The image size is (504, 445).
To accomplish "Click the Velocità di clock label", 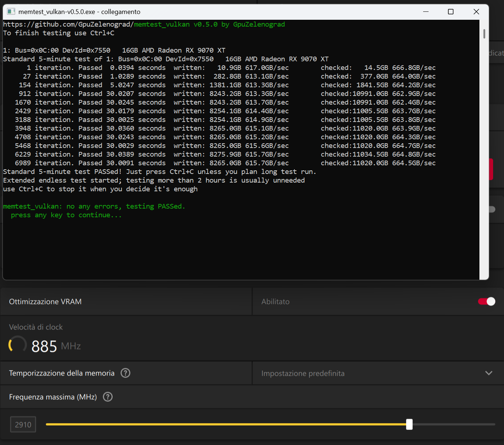I will pos(35,327).
